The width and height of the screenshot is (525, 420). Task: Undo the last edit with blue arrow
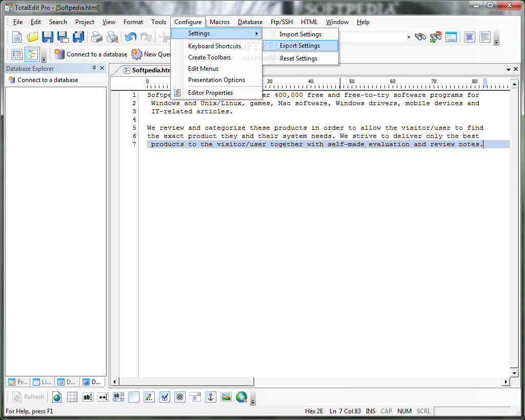coord(131,36)
